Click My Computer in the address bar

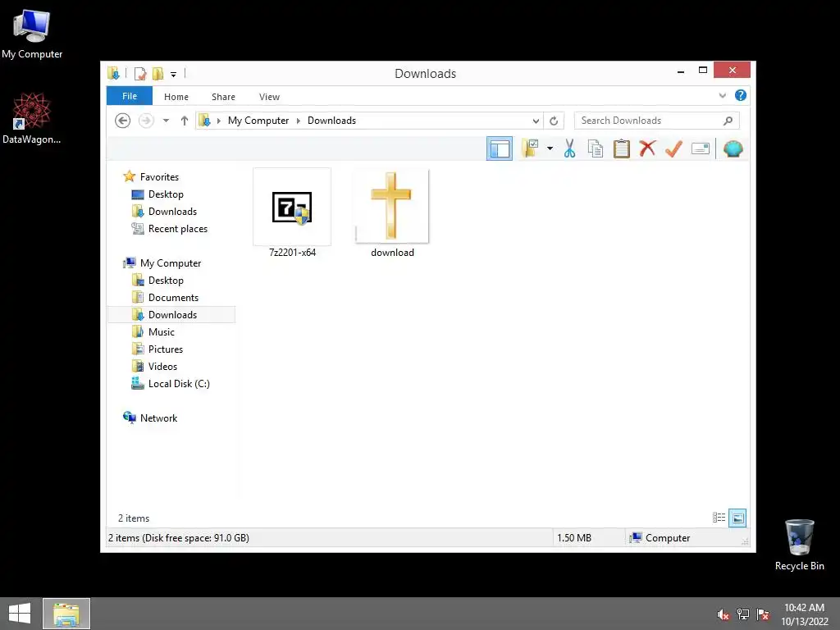[258, 121]
